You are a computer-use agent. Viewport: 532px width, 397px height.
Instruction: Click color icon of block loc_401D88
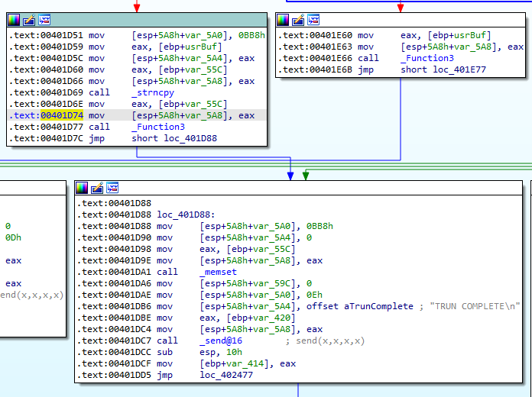[82, 188]
